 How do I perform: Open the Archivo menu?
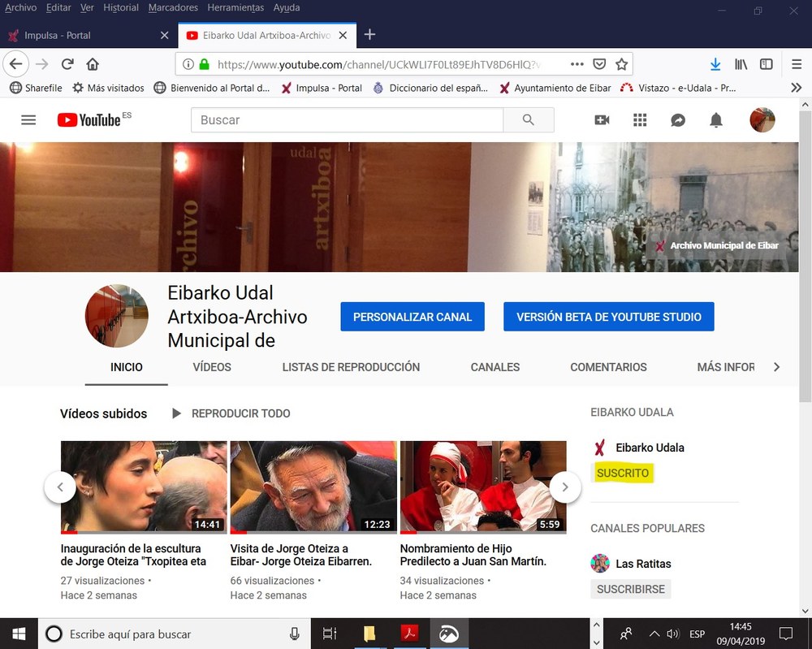tap(21, 8)
